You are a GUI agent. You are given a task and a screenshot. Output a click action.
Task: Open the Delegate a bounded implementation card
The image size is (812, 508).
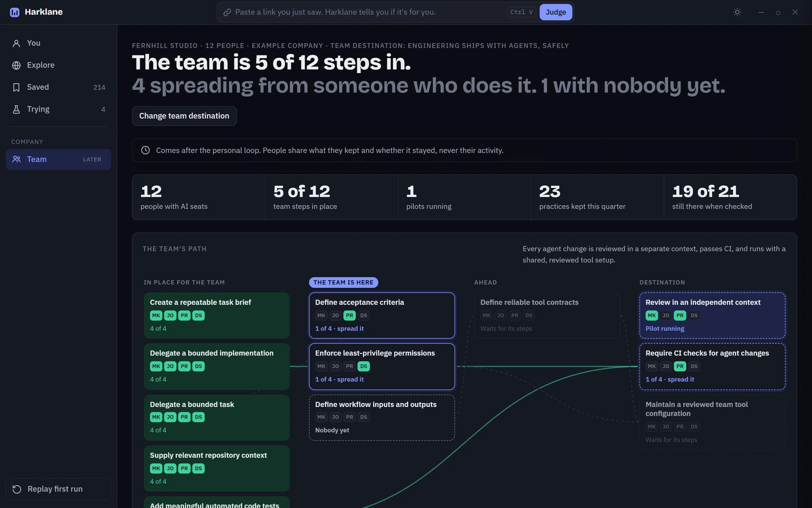click(217, 367)
